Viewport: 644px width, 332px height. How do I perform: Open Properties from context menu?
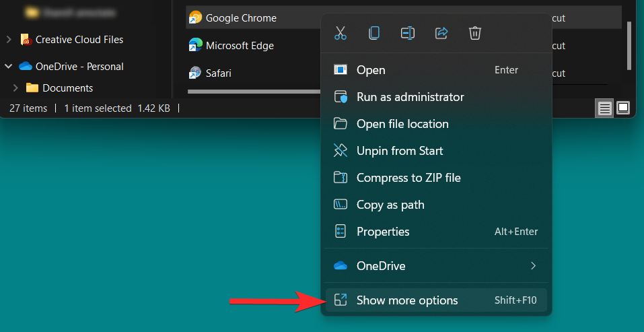[383, 232]
